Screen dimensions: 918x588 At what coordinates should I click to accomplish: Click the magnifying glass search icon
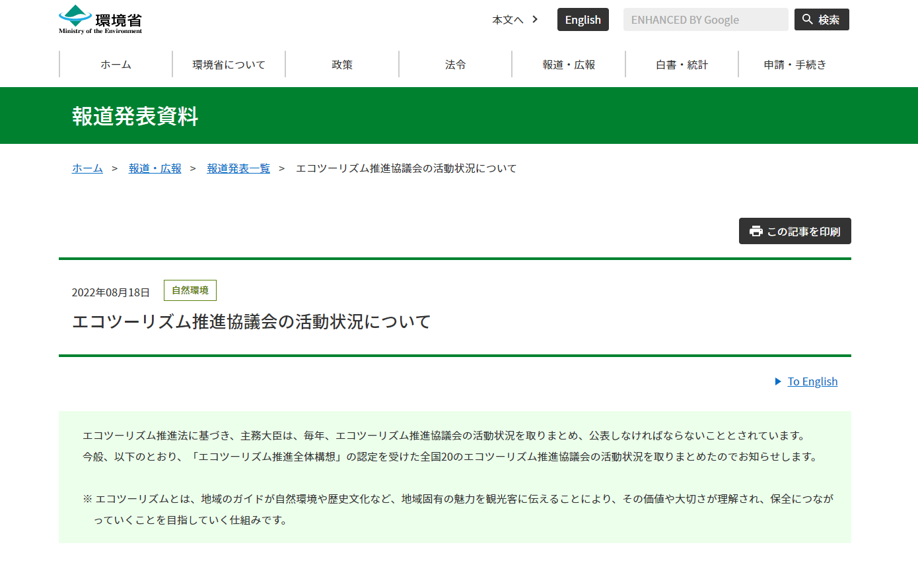pos(807,20)
